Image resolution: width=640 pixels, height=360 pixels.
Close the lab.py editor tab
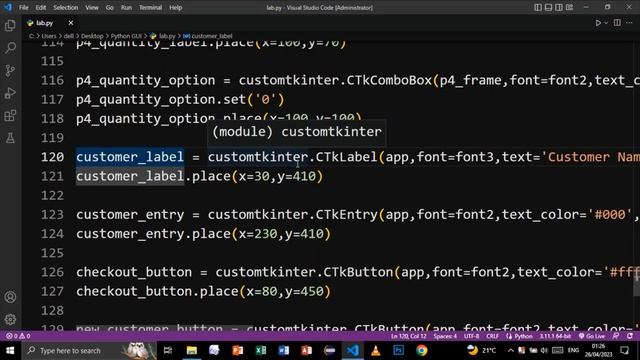[x=71, y=23]
